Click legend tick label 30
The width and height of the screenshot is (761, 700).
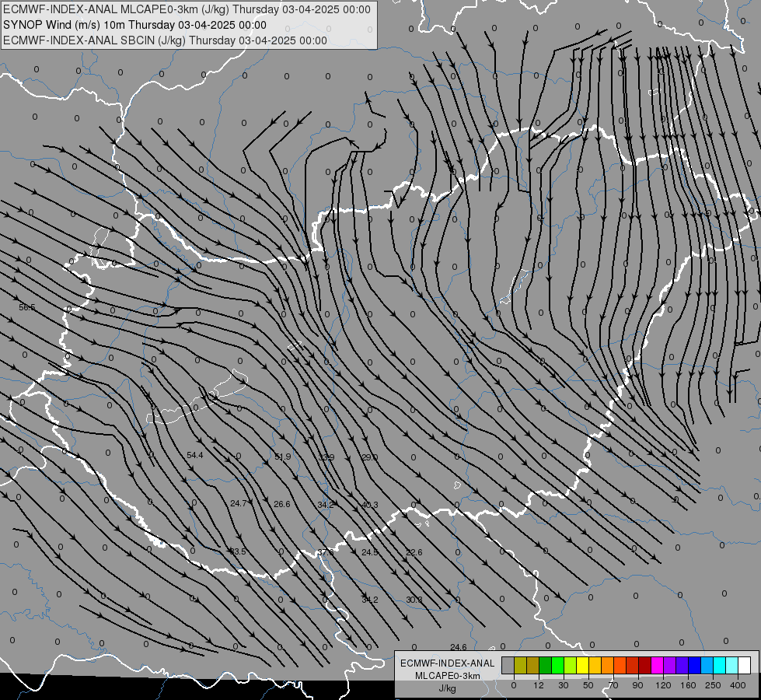tap(564, 685)
